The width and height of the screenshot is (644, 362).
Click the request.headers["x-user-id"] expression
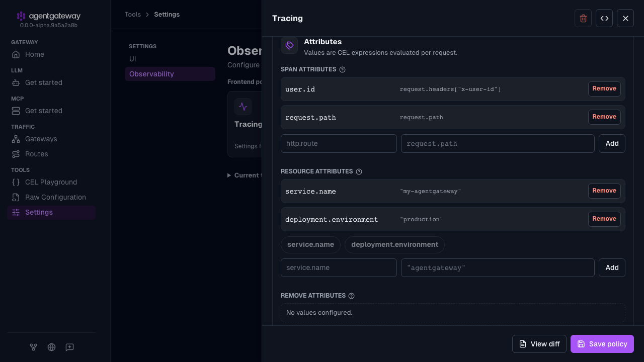(450, 89)
